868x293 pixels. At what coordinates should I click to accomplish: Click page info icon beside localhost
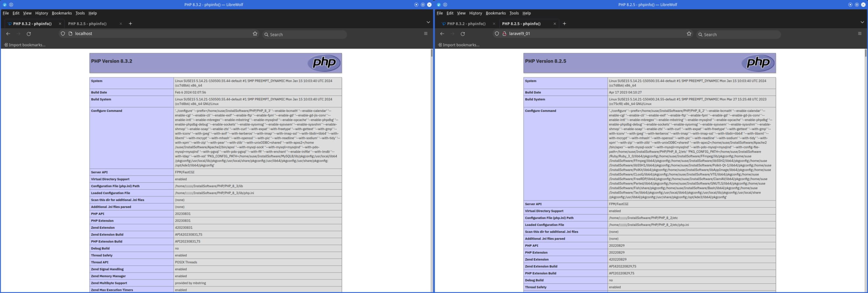[70, 34]
